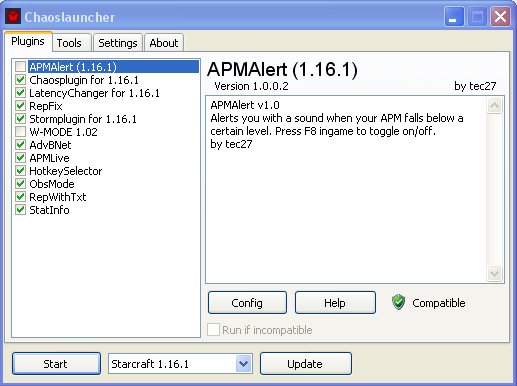This screenshot has width=517, height=386.
Task: Uncheck LatencyChanger for 1.16.1
Action: click(20, 93)
